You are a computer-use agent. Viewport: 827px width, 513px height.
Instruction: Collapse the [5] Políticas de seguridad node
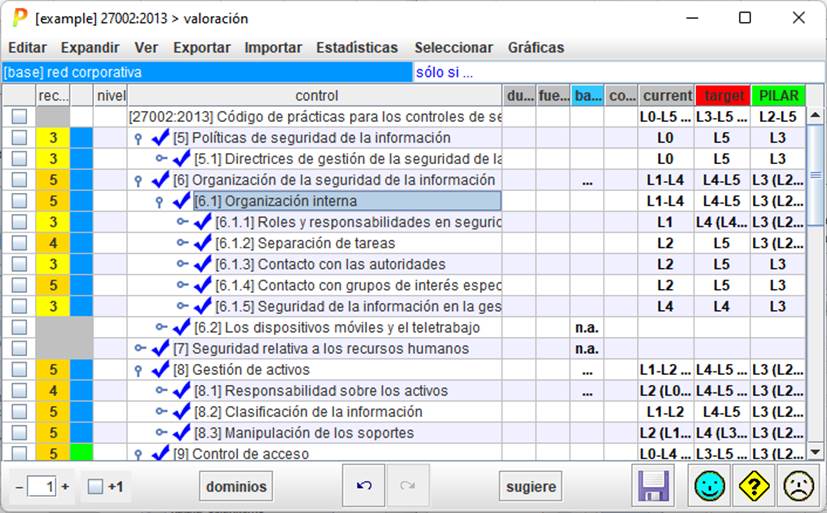point(138,138)
